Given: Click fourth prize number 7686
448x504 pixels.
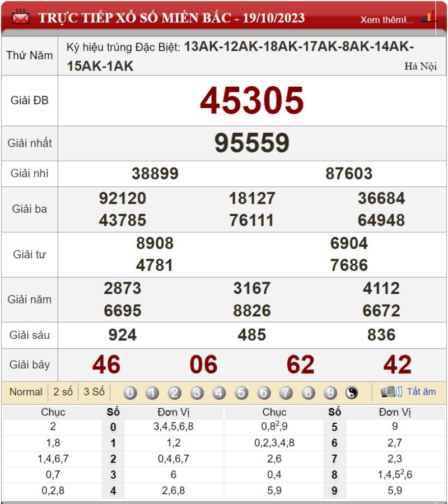Looking at the screenshot, I should tap(349, 265).
